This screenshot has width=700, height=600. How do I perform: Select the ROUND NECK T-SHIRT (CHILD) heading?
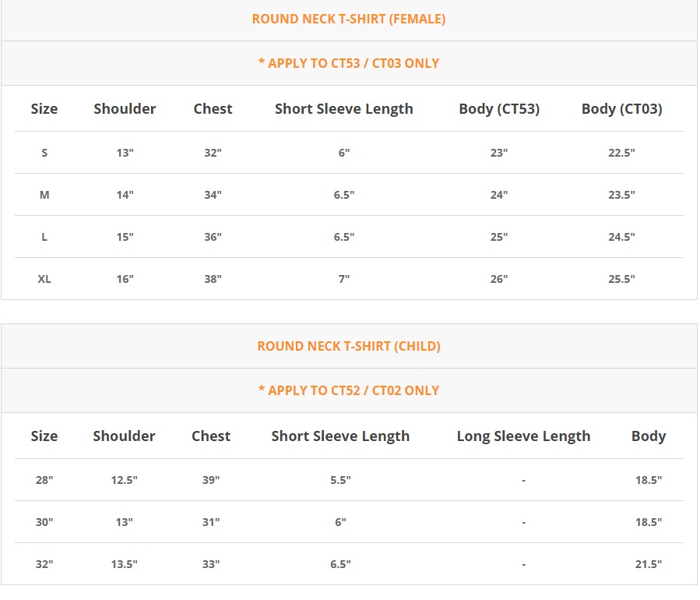tap(349, 346)
